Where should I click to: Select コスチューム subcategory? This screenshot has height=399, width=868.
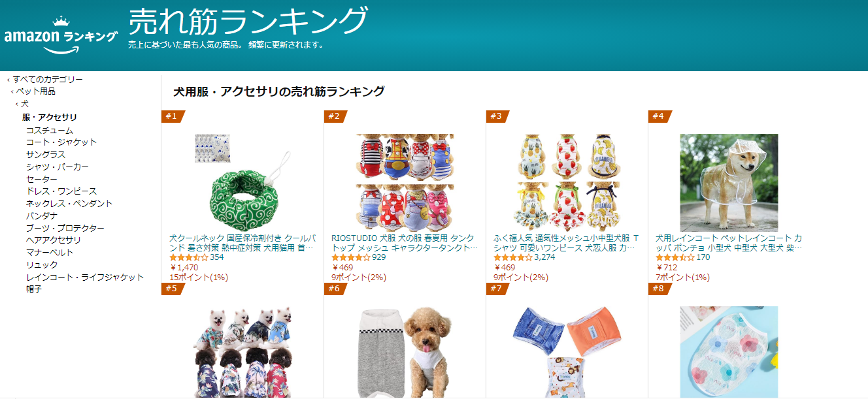click(x=50, y=130)
